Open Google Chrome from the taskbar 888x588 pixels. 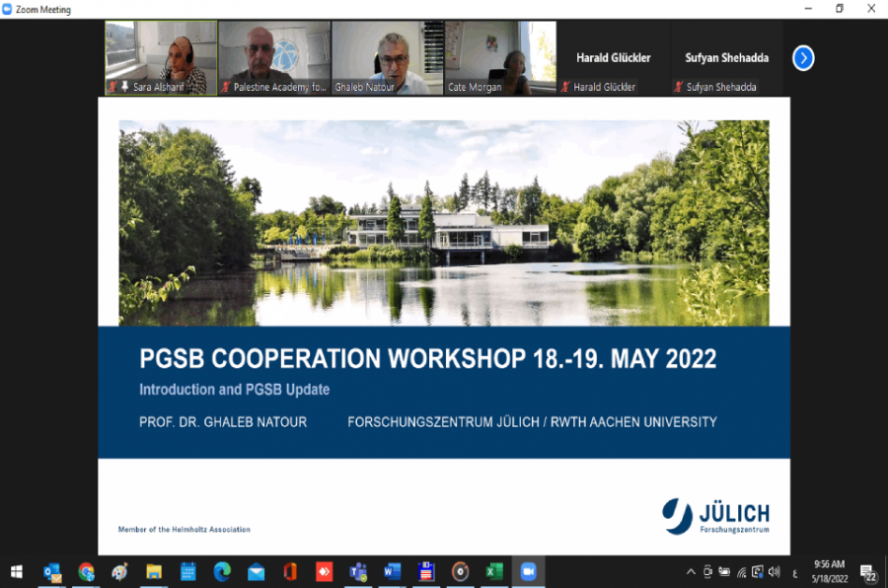click(x=86, y=572)
